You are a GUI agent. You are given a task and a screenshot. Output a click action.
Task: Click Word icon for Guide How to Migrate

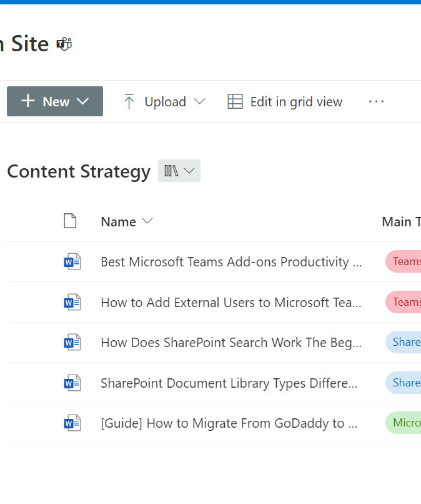coord(72,423)
